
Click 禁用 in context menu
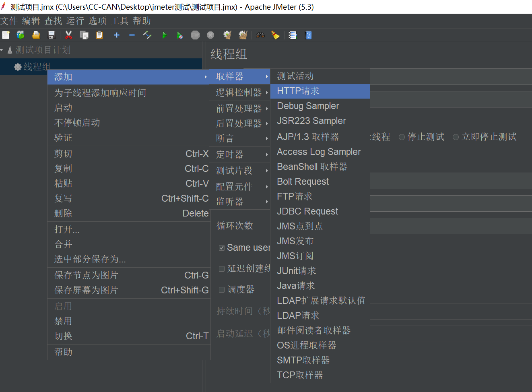[128, 321]
